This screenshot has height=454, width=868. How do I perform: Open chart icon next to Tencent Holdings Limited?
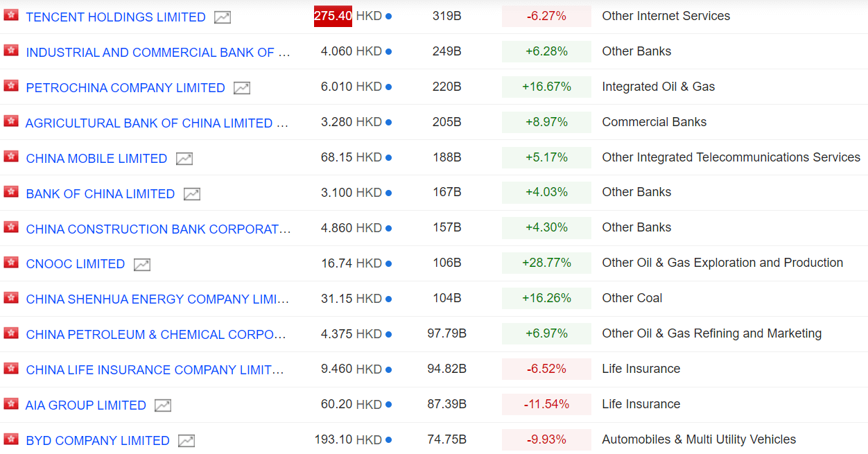click(223, 17)
